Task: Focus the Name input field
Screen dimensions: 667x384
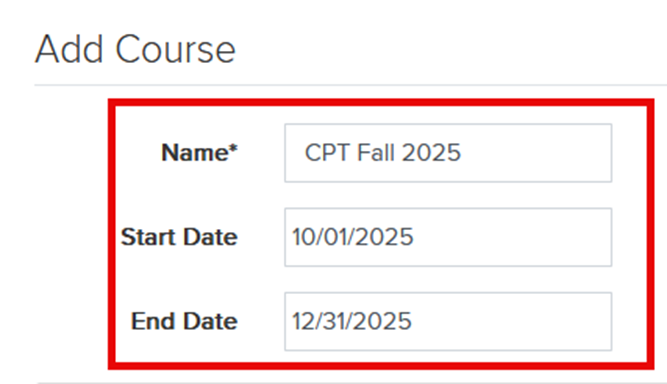Action: 448,153
